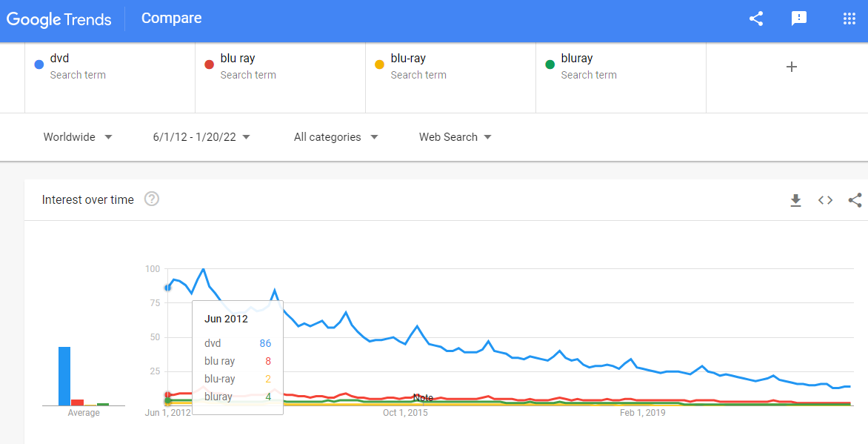Click the Compare header label
Screen dimensions: 868x444
[171, 19]
